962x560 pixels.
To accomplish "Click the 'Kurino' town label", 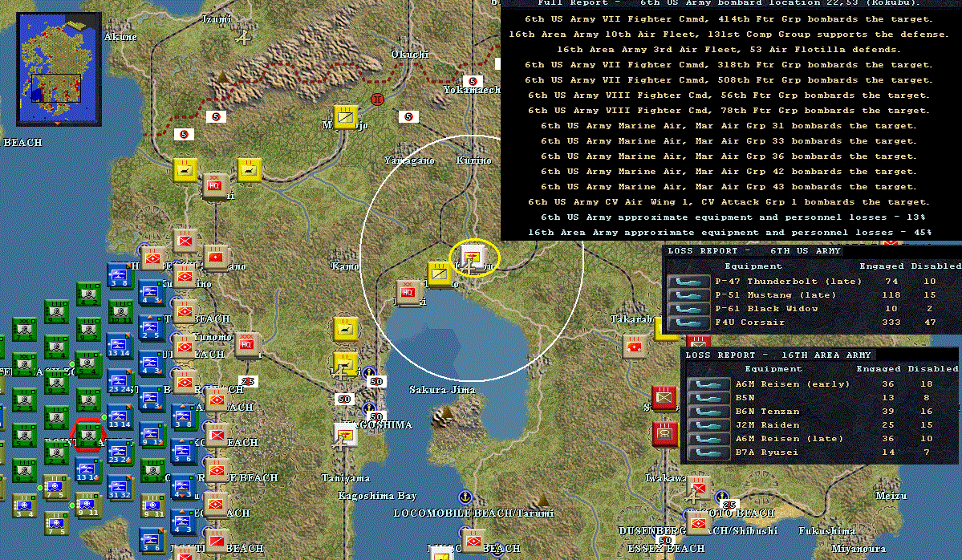I will [x=473, y=160].
